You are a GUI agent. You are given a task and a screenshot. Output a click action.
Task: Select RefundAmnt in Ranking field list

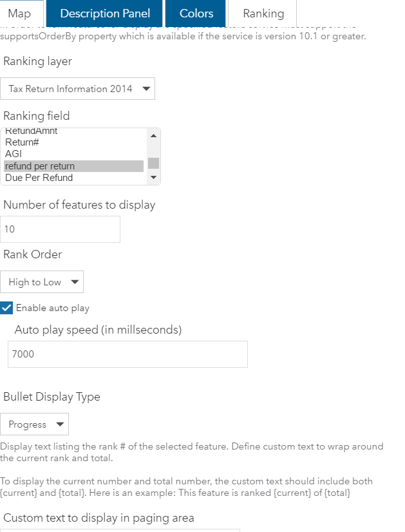[31, 131]
